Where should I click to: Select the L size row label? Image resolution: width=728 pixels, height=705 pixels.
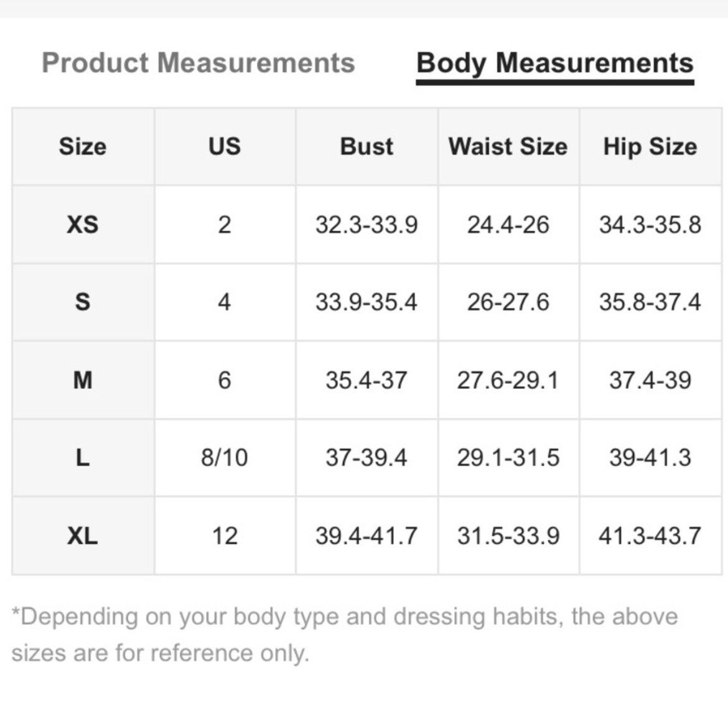tap(83, 458)
